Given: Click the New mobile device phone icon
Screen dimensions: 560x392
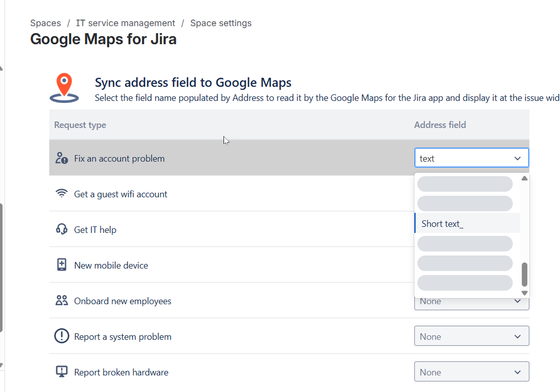Looking at the screenshot, I should (61, 265).
